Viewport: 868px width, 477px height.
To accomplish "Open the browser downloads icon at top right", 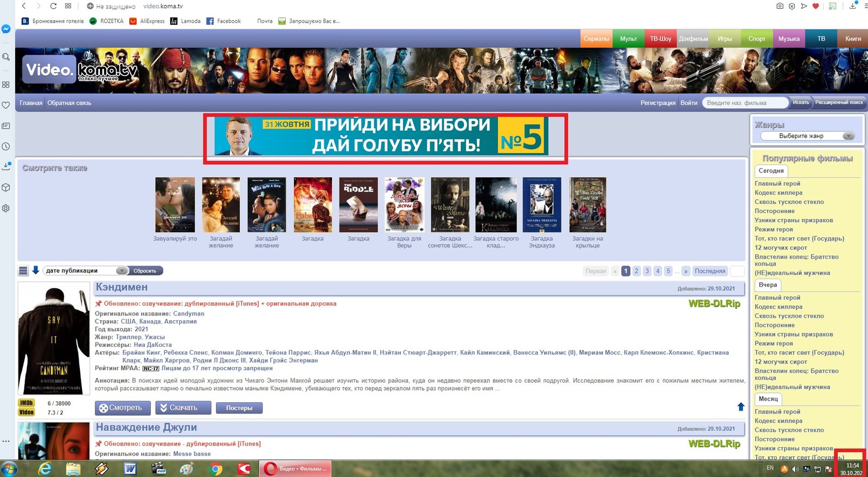I will [x=853, y=6].
